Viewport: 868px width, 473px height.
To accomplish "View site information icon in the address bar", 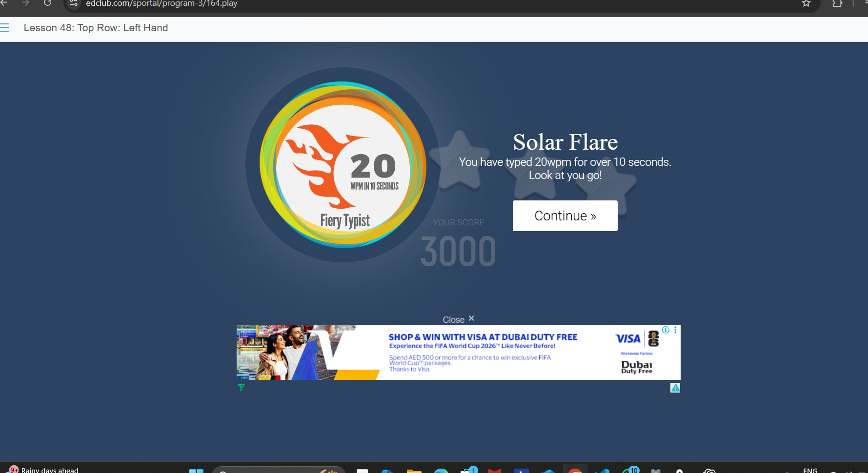I will pos(74,3).
